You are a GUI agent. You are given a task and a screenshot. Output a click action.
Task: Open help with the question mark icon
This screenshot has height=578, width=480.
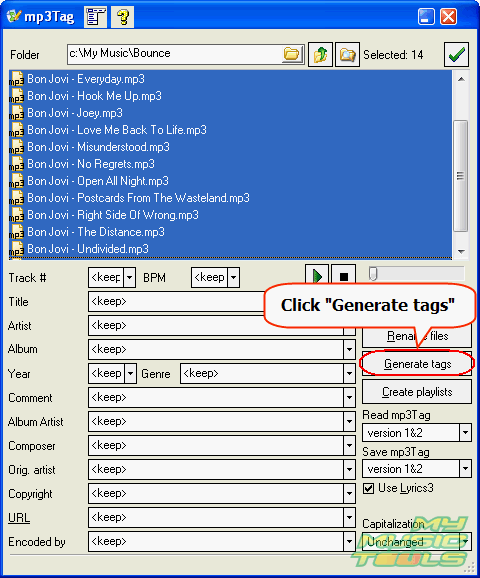[122, 17]
